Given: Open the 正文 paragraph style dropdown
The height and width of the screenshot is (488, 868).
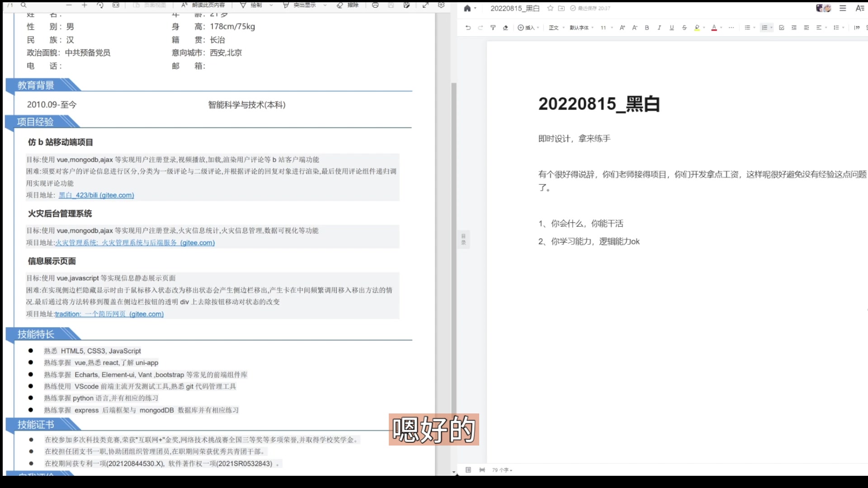Looking at the screenshot, I should tap(557, 28).
